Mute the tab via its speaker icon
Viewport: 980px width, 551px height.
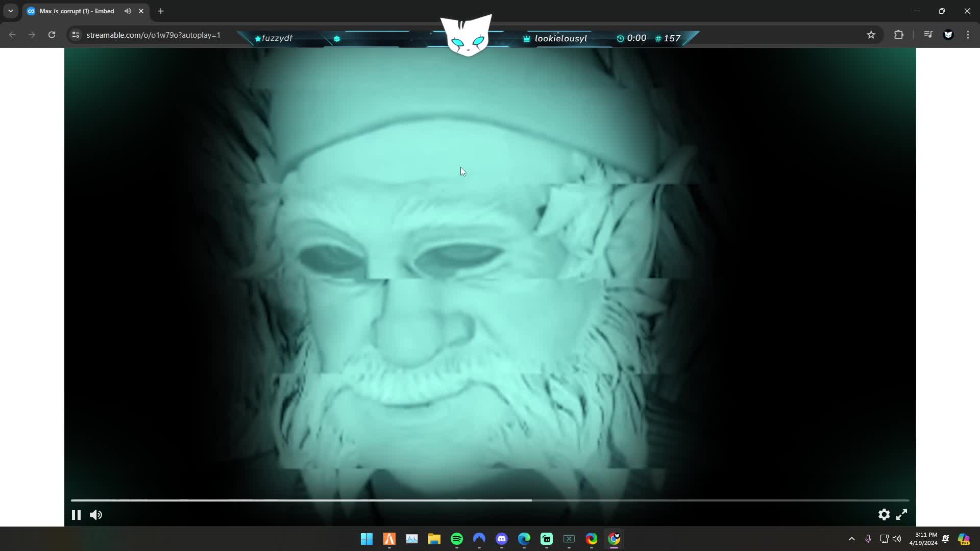(128, 11)
